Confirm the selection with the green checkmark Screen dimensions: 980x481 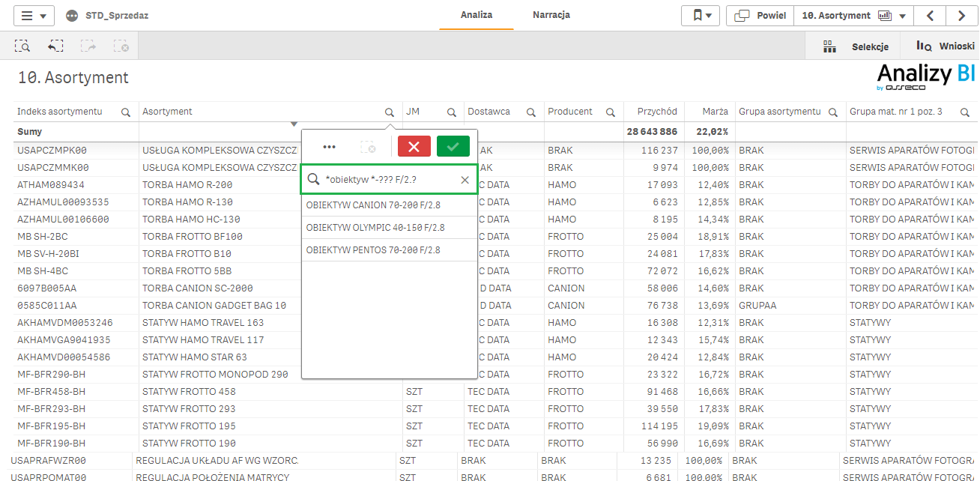pyautogui.click(x=453, y=147)
